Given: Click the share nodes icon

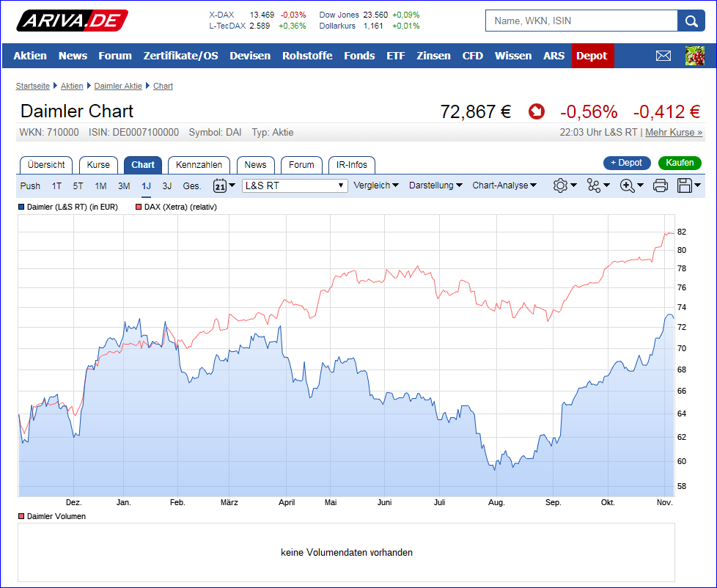Looking at the screenshot, I should click(594, 185).
